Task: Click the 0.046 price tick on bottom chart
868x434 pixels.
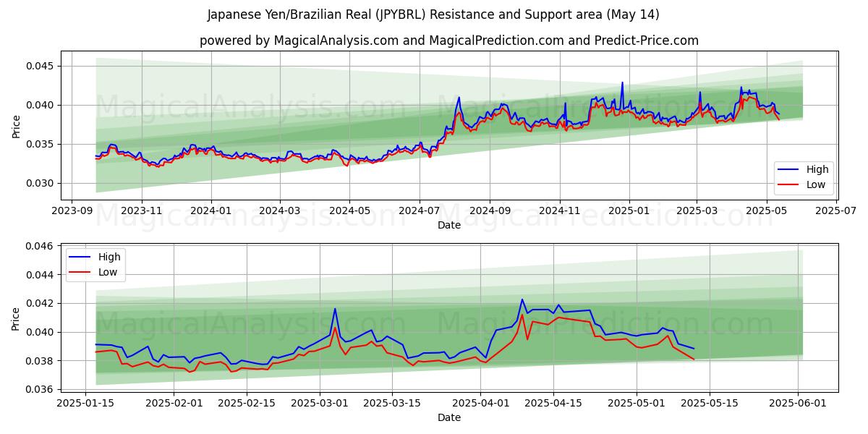Action: [x=41, y=247]
